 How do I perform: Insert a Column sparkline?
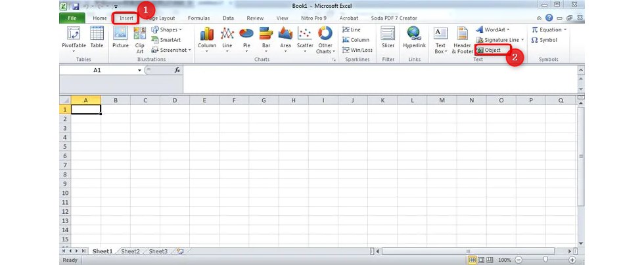click(356, 40)
